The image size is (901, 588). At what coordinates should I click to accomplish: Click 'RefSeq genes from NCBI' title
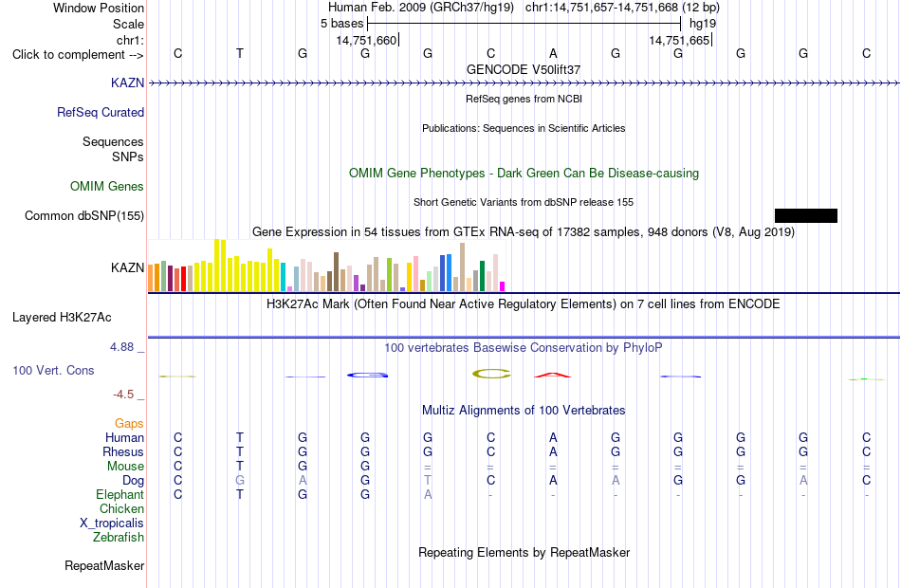pos(524,99)
